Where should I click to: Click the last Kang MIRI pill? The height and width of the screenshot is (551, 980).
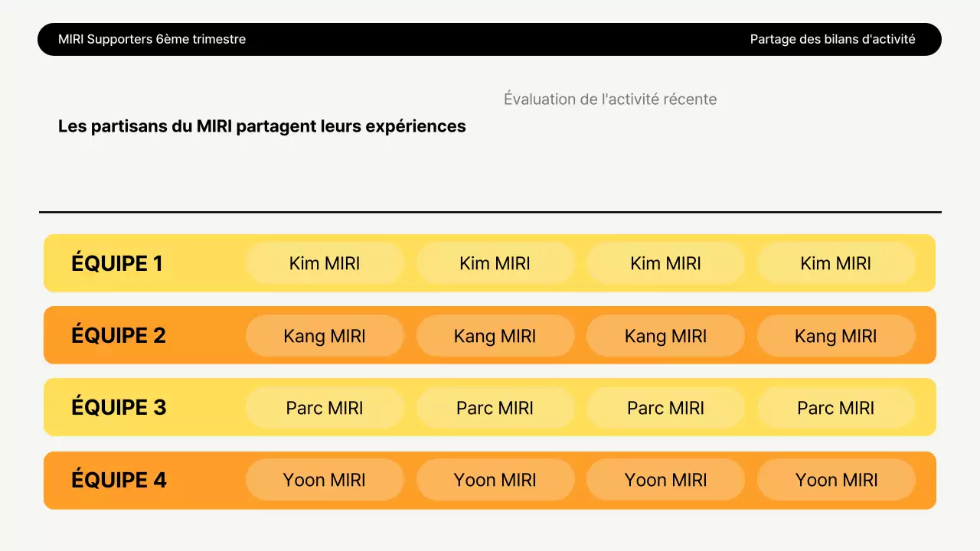click(x=836, y=335)
